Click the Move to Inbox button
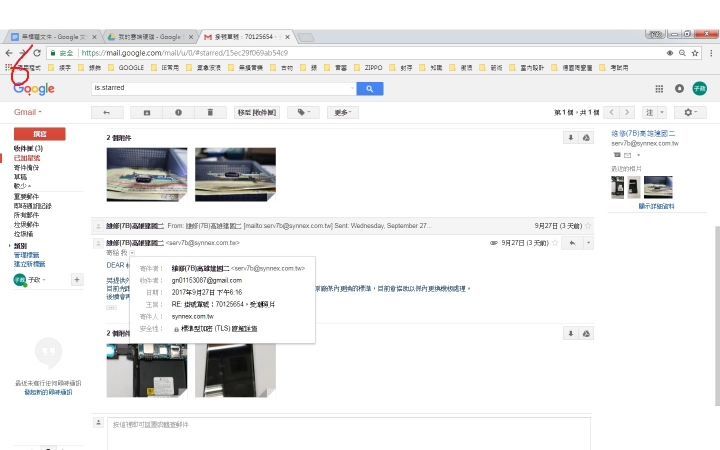 pyautogui.click(x=257, y=112)
